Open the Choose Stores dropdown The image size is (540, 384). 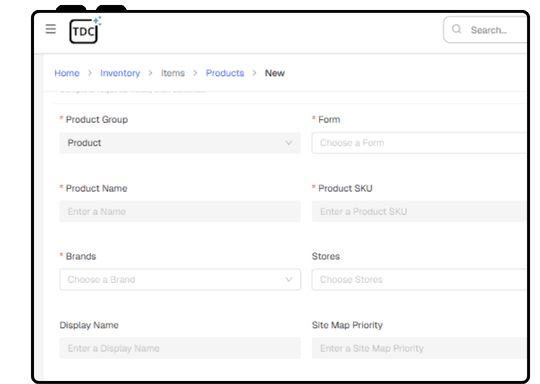[419, 280]
